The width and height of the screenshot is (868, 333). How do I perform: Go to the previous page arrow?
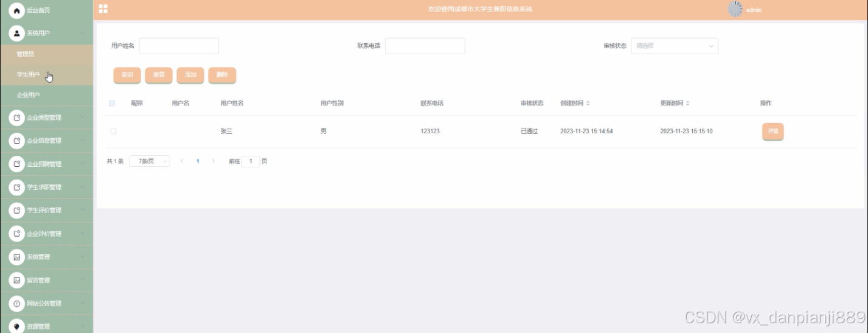182,161
